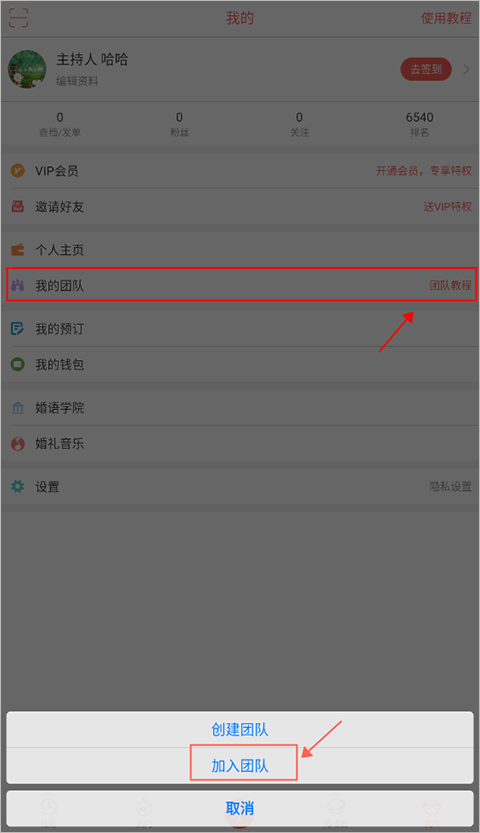Tap the 婚语学院 building icon

coord(18,408)
